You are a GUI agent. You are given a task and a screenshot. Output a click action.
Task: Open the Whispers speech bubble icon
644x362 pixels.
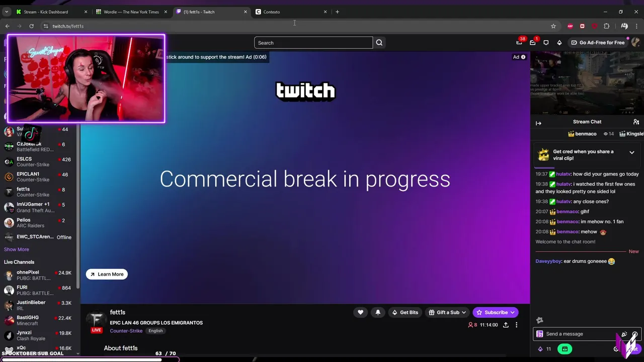[546, 43]
